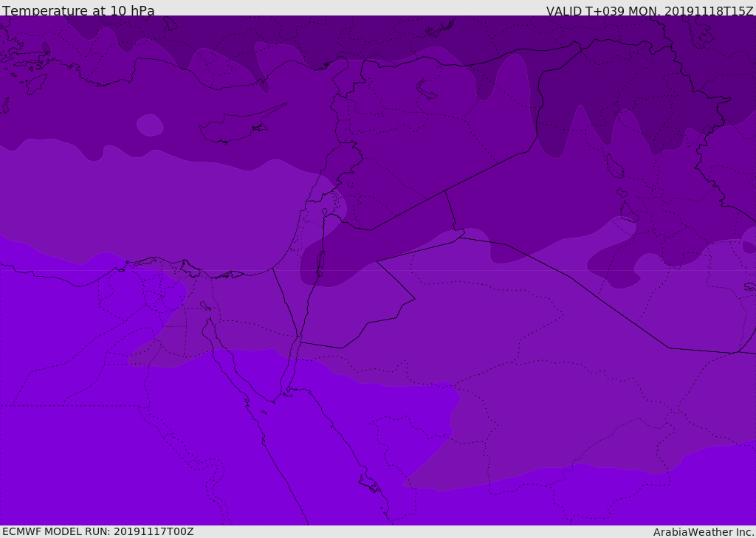Screen dimensions: 756x538
Task: Click the 'VALID T+039 MON. 20191118T15Z' label
Action: pyautogui.click(x=650, y=11)
